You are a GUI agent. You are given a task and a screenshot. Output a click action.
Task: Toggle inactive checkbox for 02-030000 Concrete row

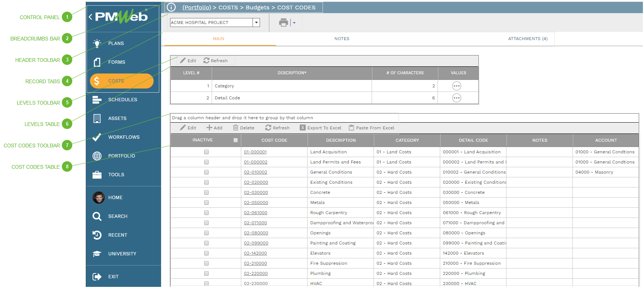coord(206,193)
